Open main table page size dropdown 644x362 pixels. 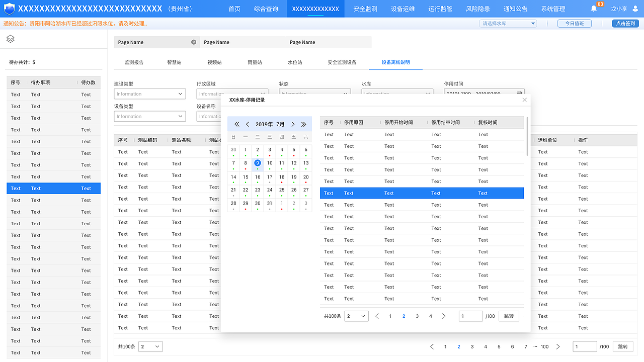tap(150, 346)
